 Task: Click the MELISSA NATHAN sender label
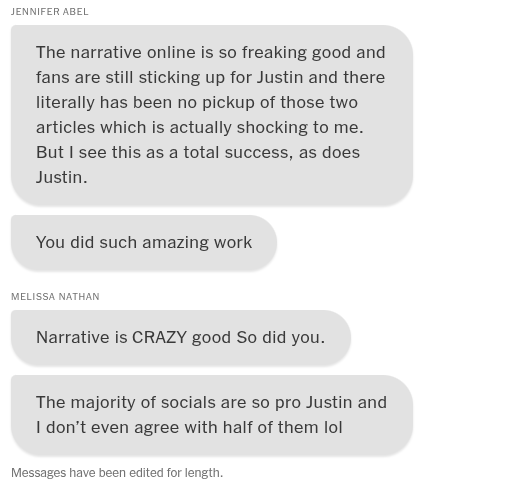(x=55, y=297)
